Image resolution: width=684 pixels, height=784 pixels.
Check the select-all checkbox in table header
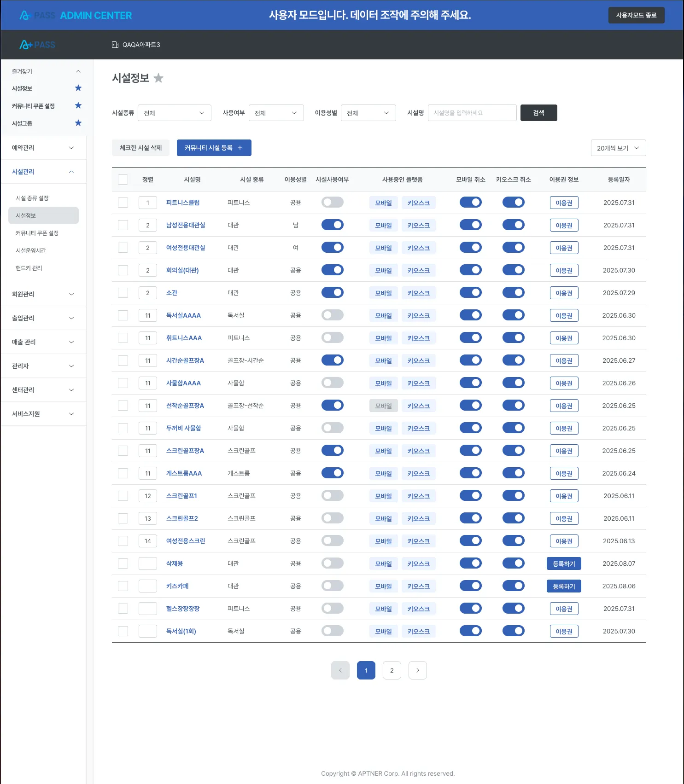click(123, 180)
